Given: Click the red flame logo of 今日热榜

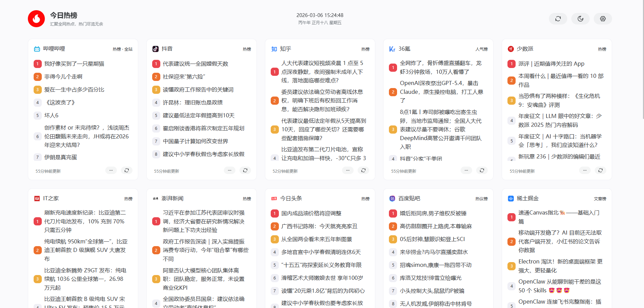Looking at the screenshot, I should (36, 19).
